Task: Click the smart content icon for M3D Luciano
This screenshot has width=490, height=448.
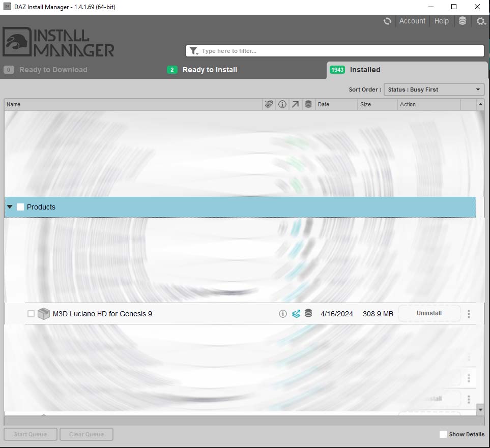Action: (x=296, y=314)
